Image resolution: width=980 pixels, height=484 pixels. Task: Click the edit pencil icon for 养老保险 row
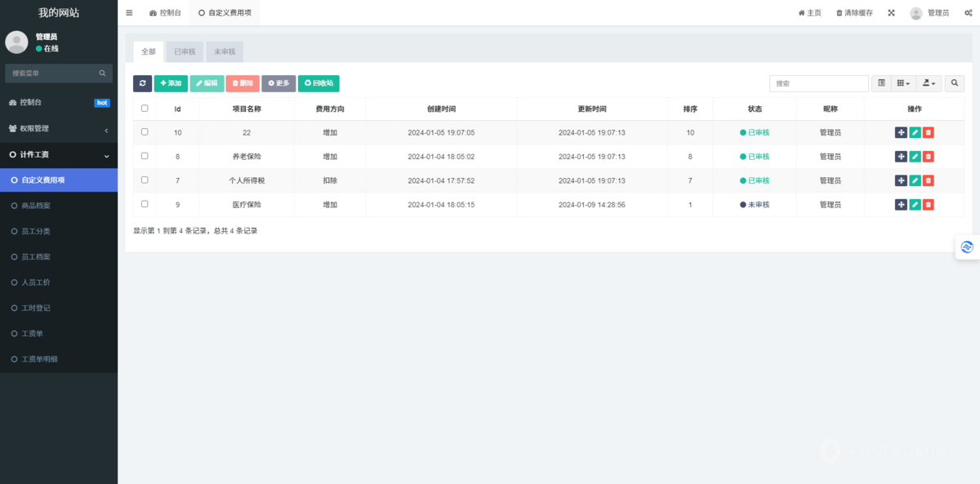pos(915,157)
